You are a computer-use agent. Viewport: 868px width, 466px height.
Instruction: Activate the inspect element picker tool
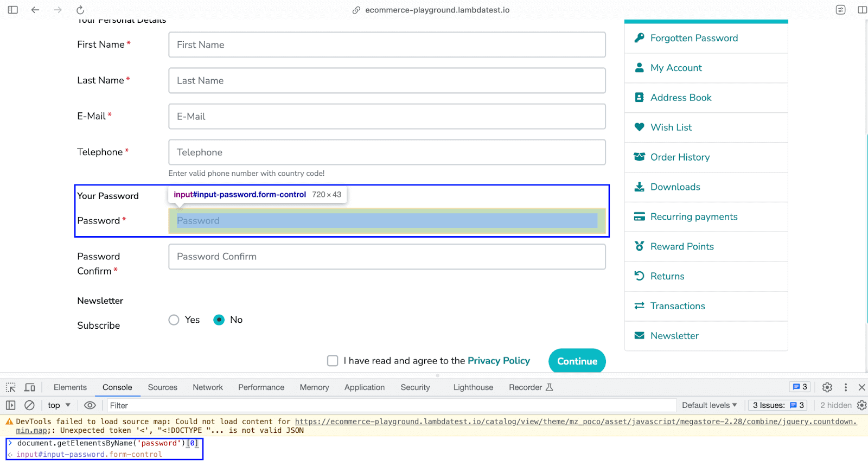point(11,387)
